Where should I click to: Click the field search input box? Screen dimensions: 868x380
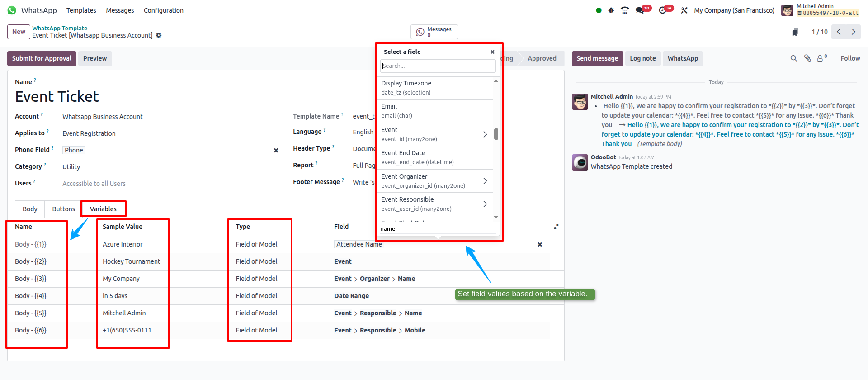click(x=438, y=66)
